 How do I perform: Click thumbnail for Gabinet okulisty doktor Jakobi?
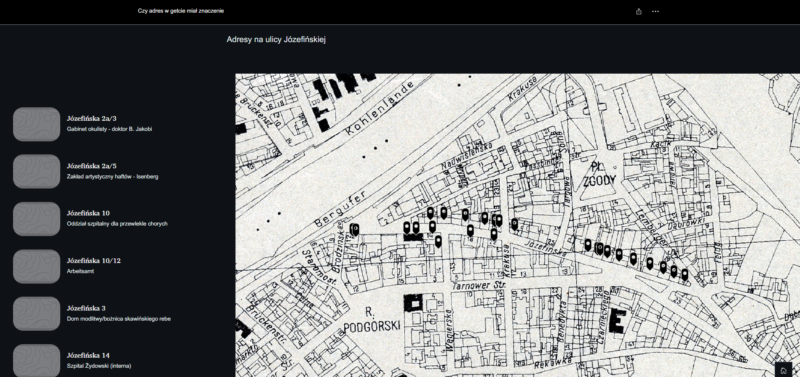37,124
